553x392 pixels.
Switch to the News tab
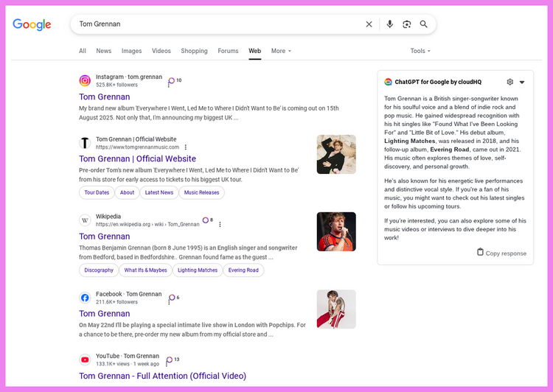tap(104, 51)
